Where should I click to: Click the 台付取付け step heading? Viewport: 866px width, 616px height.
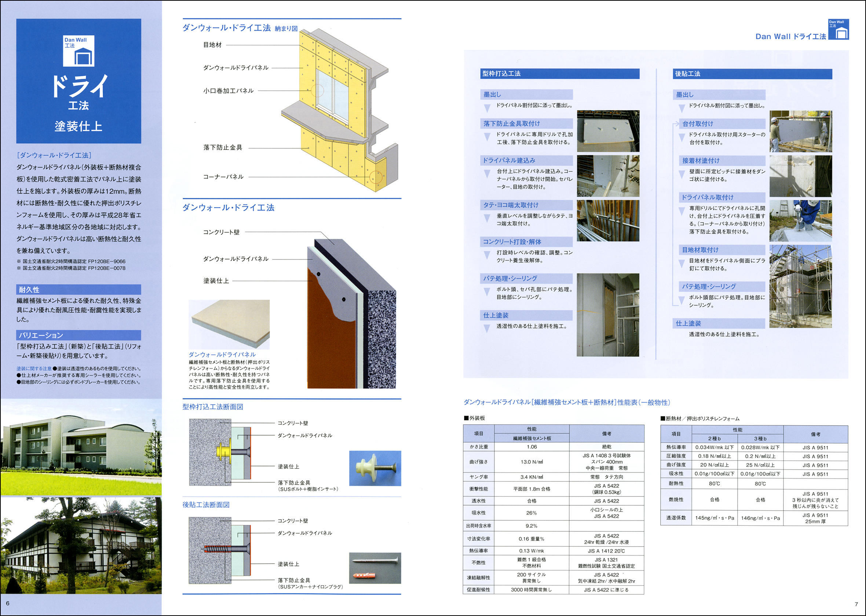[x=723, y=124]
